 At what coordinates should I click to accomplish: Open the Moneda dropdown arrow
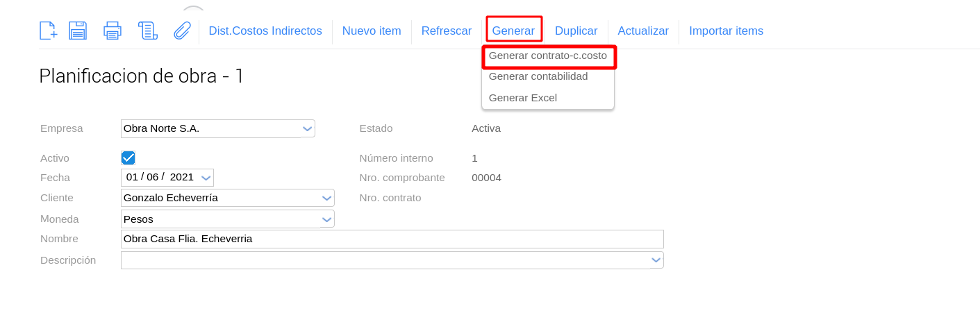point(327,219)
